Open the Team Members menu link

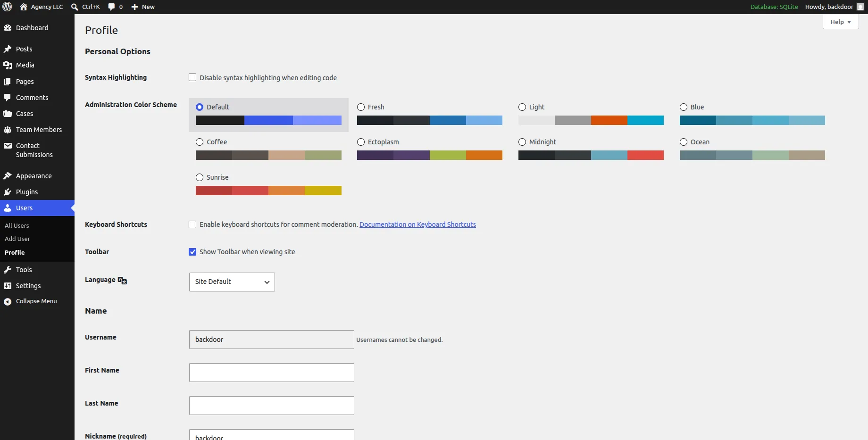click(x=39, y=130)
